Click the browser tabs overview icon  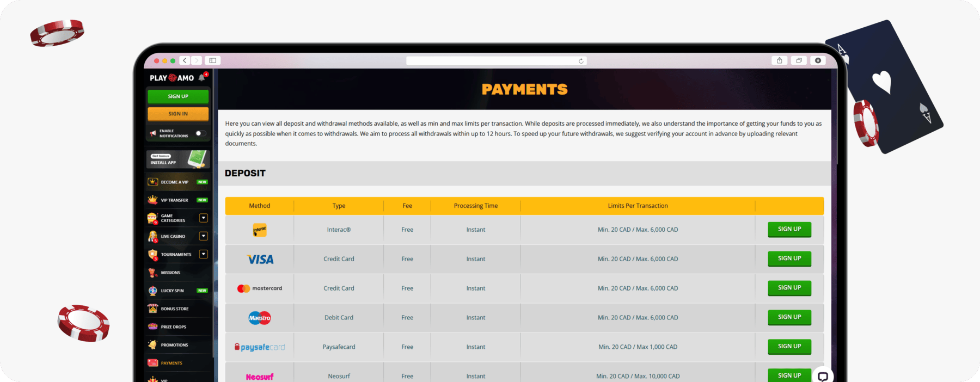799,60
